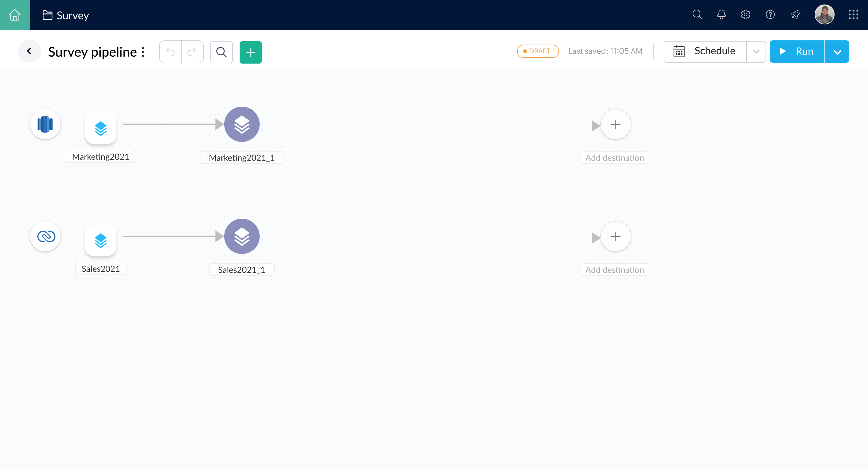Image resolution: width=868 pixels, height=470 pixels.
Task: Open pipeline search magnifier button
Action: (222, 52)
